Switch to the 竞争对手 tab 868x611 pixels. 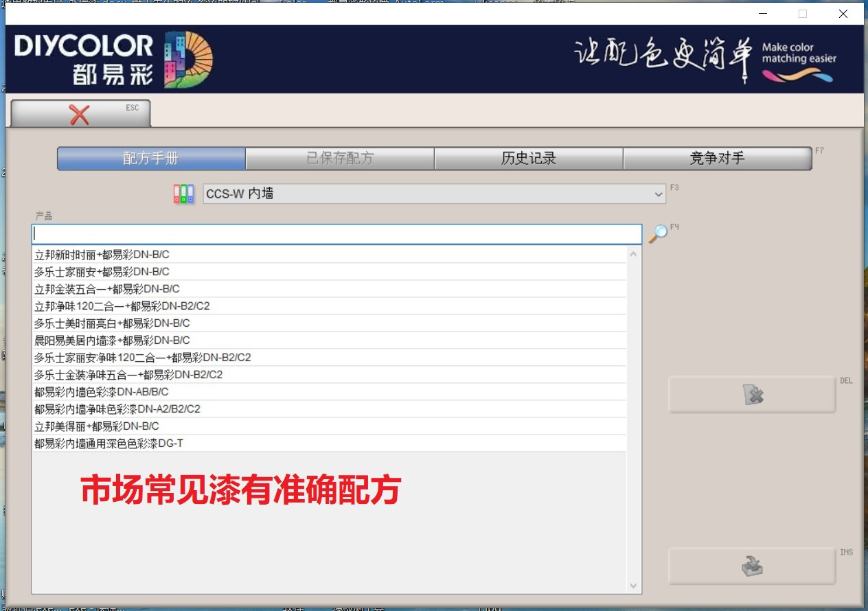point(717,158)
